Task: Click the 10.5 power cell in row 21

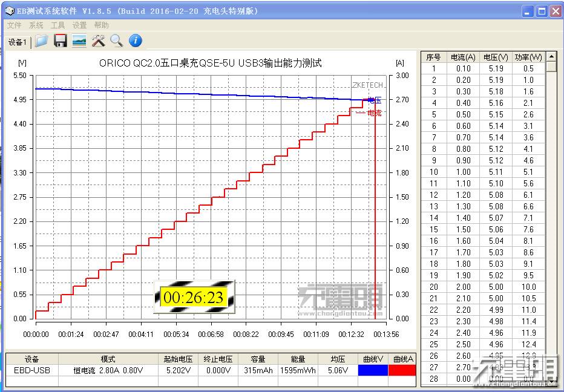Action: (528, 298)
